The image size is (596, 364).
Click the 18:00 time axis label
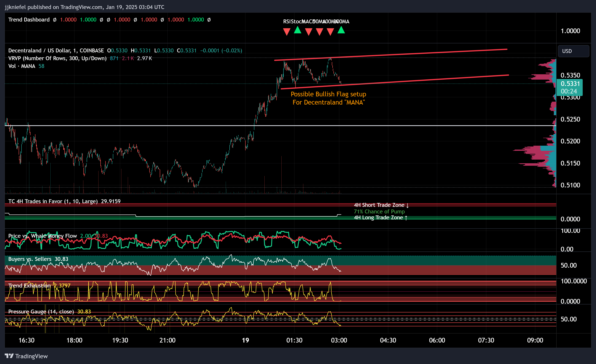[74, 340]
